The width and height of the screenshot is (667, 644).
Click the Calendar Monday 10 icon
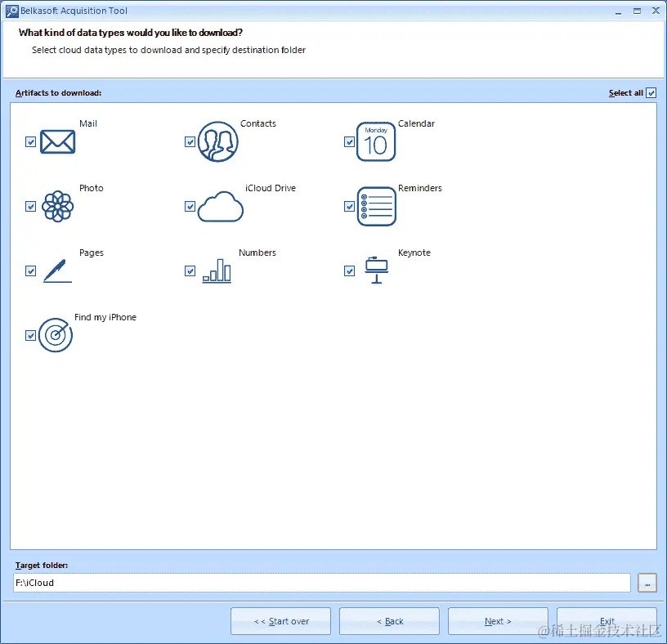pos(376,141)
